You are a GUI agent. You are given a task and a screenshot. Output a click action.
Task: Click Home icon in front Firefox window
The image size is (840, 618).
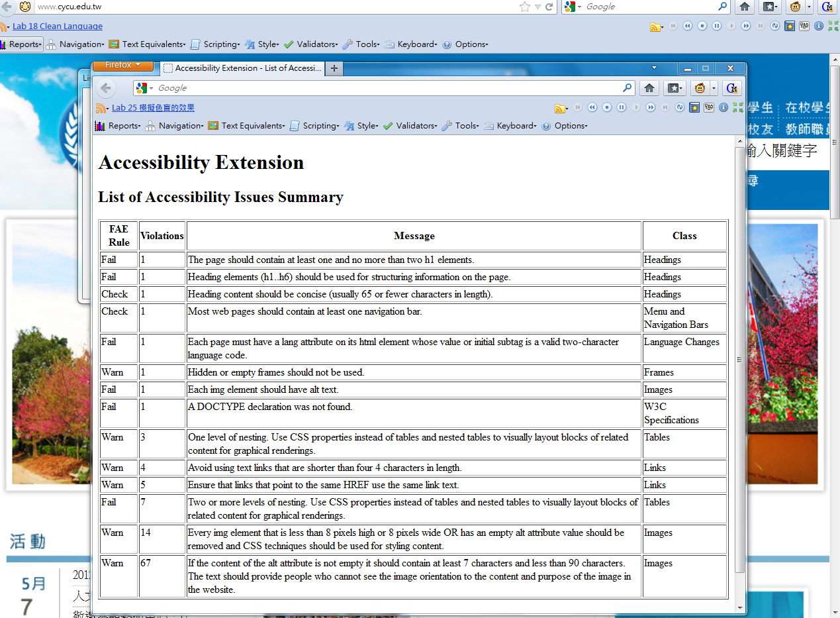[x=649, y=88]
